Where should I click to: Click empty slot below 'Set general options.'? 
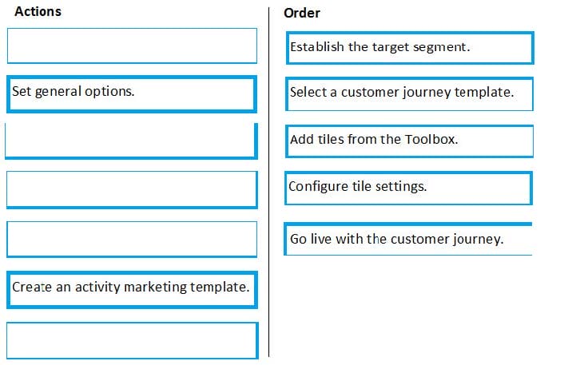tap(131, 141)
